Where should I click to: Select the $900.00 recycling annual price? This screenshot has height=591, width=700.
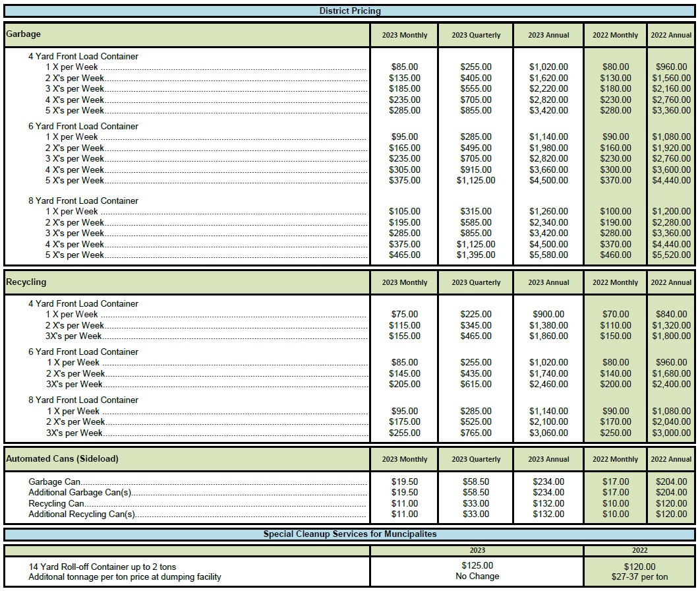[x=548, y=315]
